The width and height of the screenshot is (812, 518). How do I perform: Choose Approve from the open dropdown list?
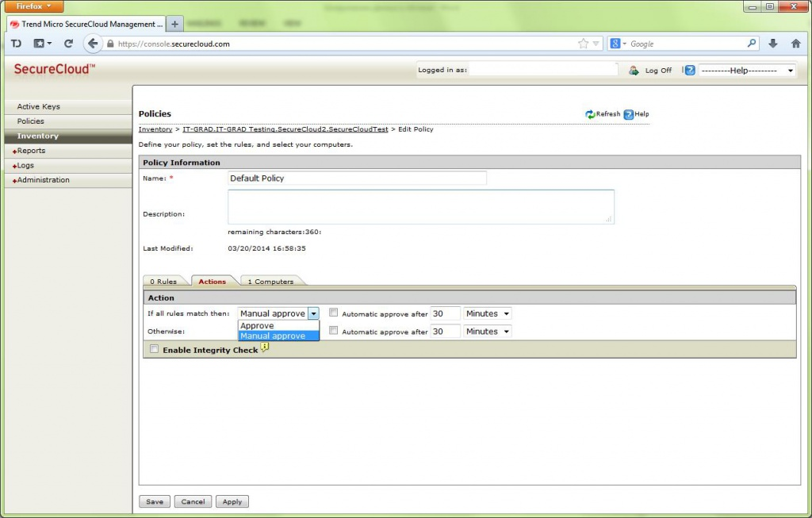coord(257,326)
